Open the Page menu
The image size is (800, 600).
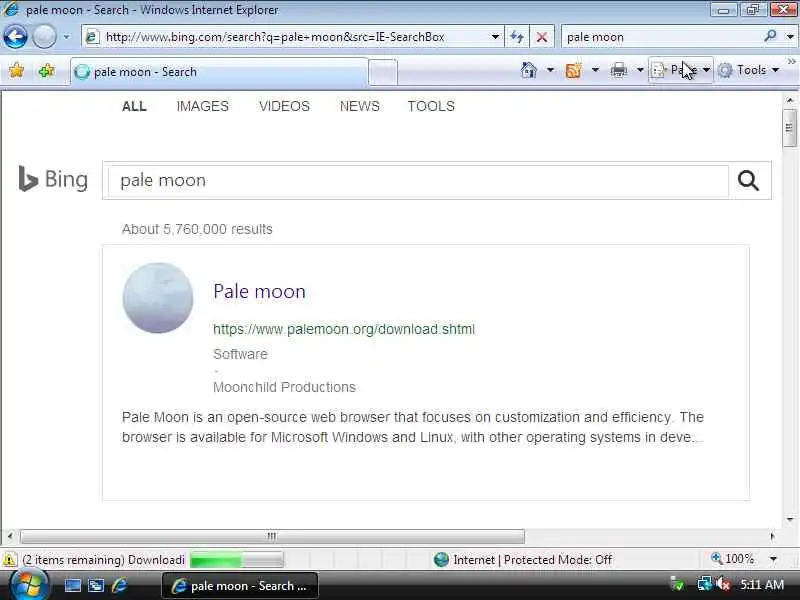point(681,70)
